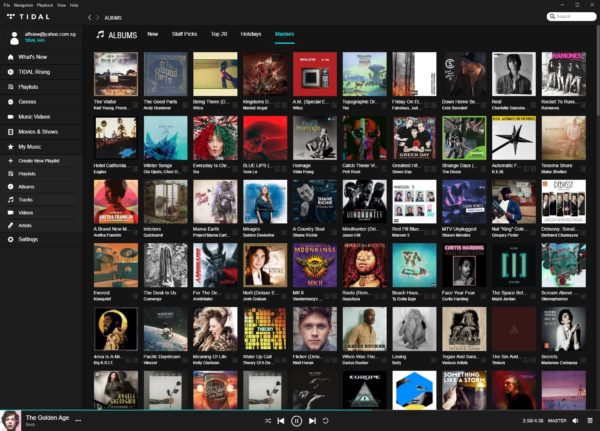This screenshot has height=431, width=600.
Task: Seek using the playback progress bar
Action: point(300,410)
